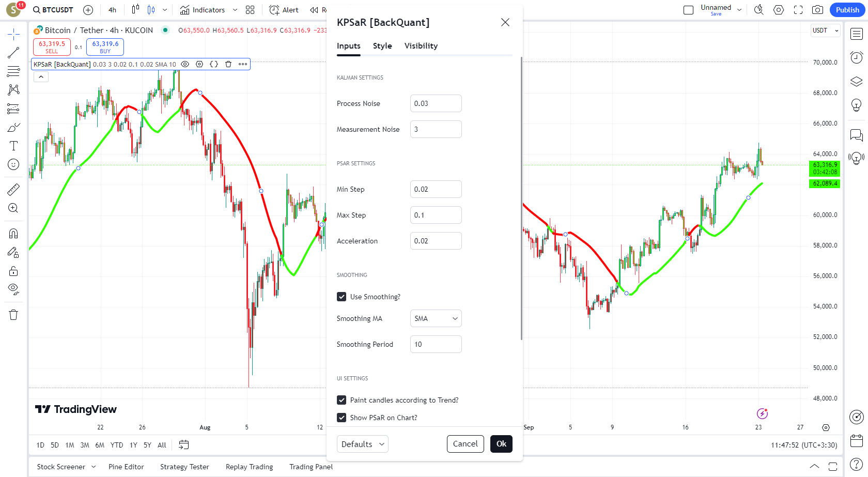Image resolution: width=868 pixels, height=477 pixels.
Task: Hide all drawings on the chart
Action: [13, 289]
